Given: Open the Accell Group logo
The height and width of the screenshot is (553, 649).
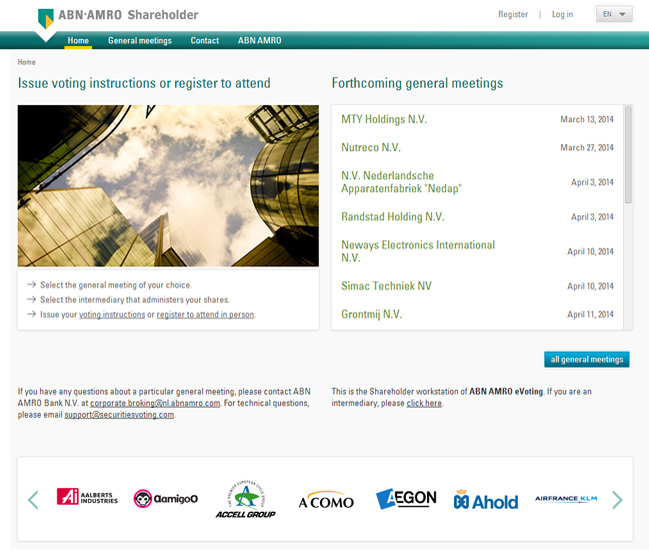Looking at the screenshot, I should click(246, 500).
